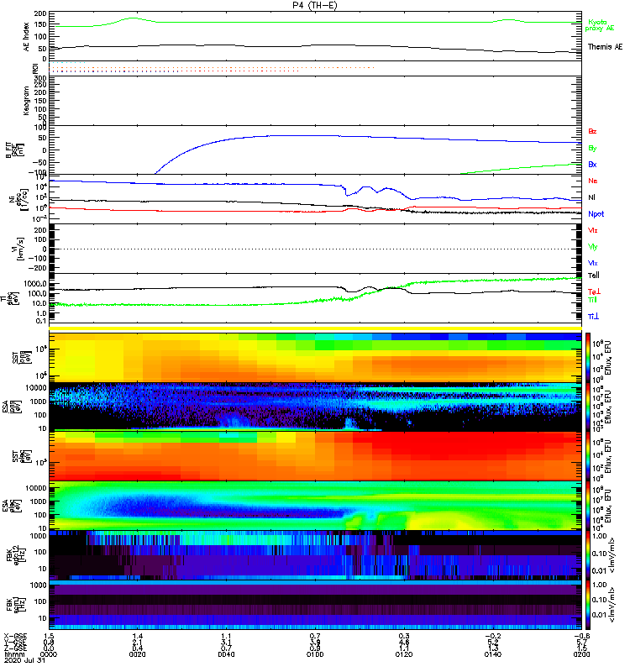Click the blue Ti perpendicular legend label

click(x=593, y=317)
